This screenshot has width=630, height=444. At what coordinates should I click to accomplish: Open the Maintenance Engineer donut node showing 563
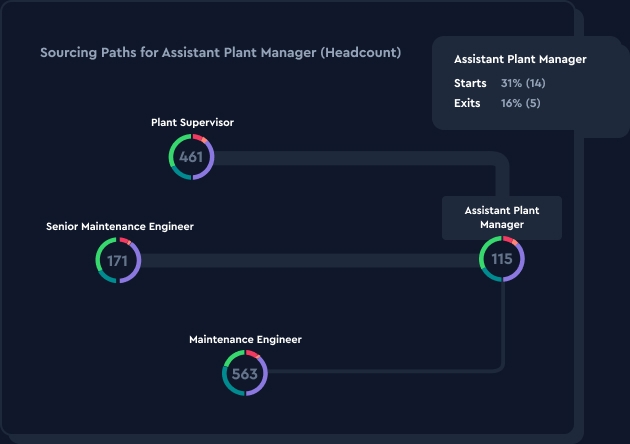click(x=245, y=375)
